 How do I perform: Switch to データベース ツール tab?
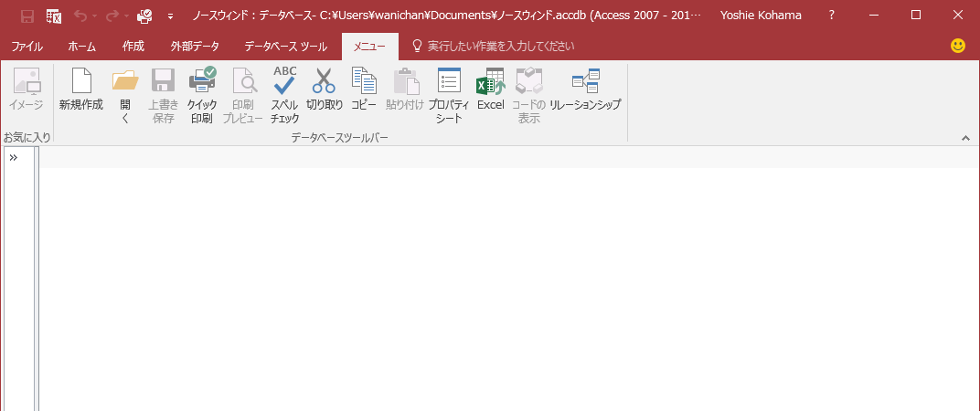tap(285, 47)
